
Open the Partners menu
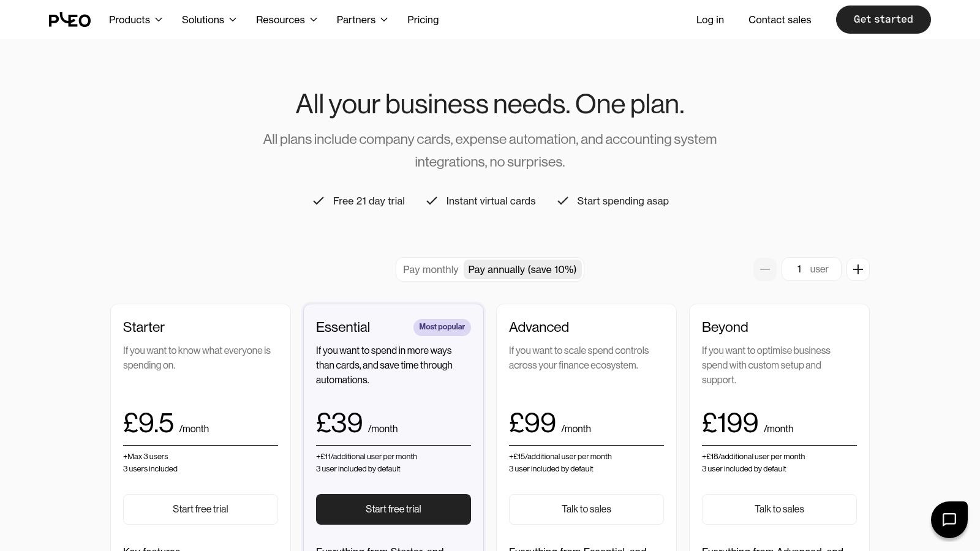[x=362, y=20]
